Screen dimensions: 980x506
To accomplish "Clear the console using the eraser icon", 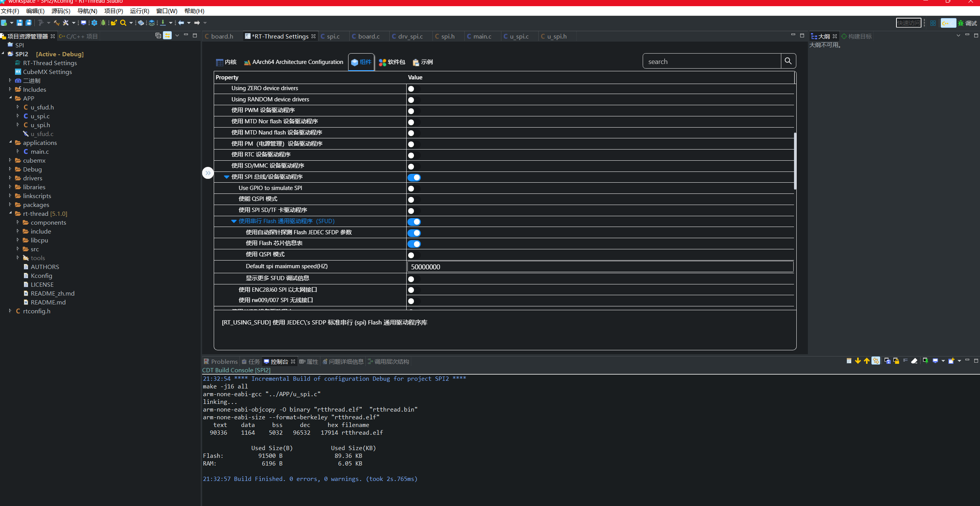I will pyautogui.click(x=914, y=361).
